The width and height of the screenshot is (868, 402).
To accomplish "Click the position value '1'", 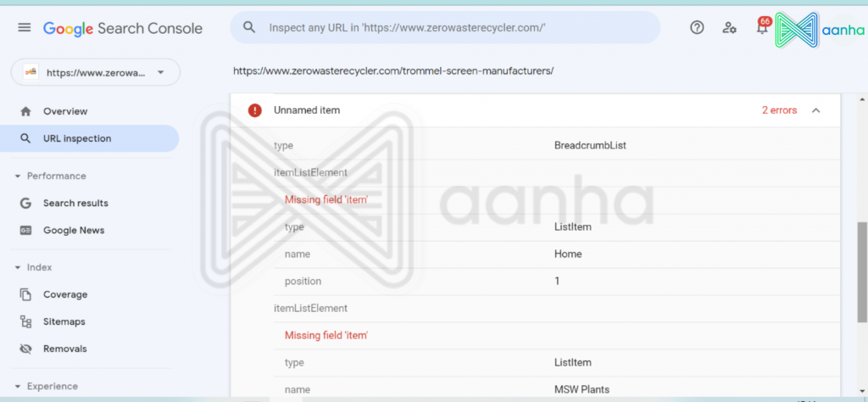I will pyautogui.click(x=557, y=282).
